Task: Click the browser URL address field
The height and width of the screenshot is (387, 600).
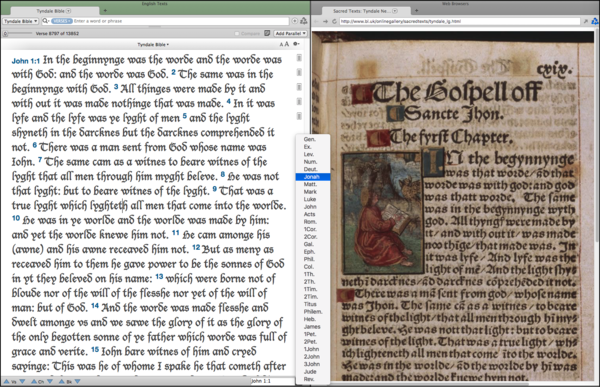Action: pyautogui.click(x=459, y=21)
